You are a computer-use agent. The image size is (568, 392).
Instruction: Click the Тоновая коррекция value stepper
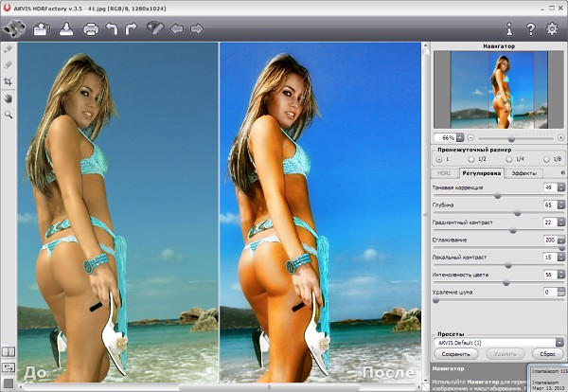(560, 187)
